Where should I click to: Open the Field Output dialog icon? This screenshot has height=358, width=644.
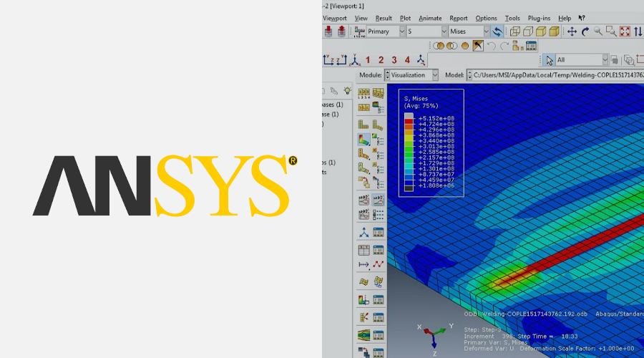click(359, 32)
